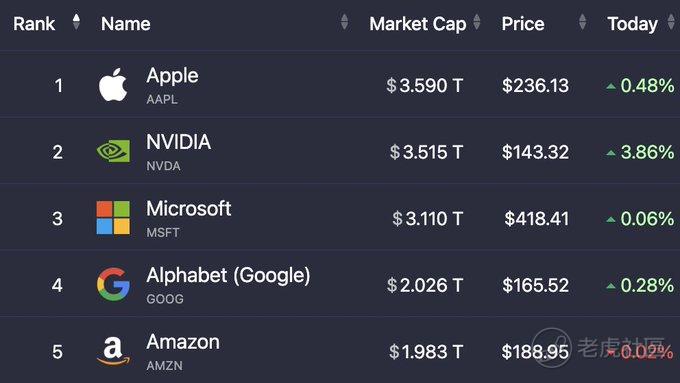Viewport: 680px width, 383px height.
Task: Click NVIDIA's 3.86% daily change value
Action: coord(647,152)
